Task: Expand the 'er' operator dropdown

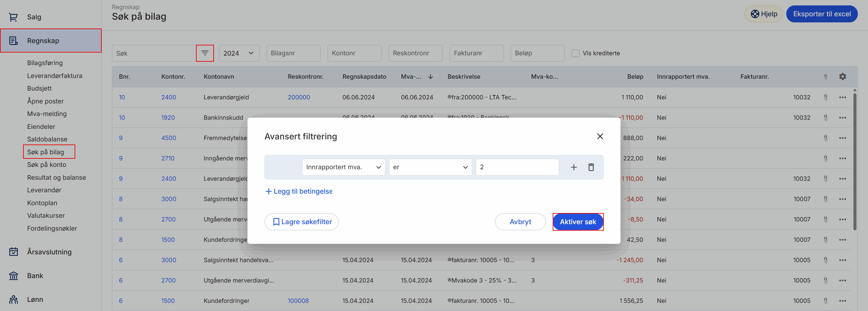Action: [430, 167]
